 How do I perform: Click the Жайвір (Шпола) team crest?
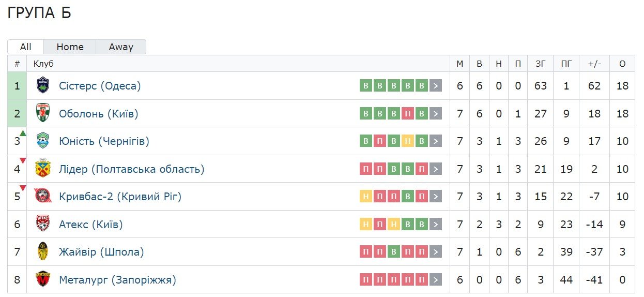43,252
